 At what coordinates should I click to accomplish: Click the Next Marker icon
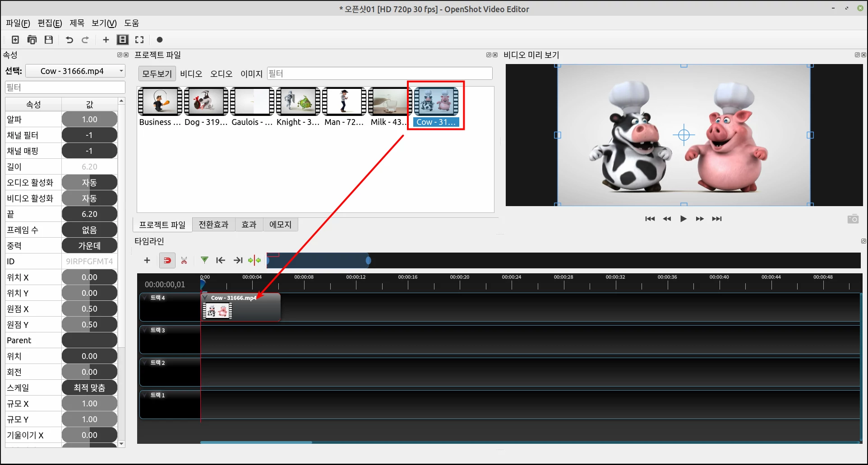pos(238,260)
